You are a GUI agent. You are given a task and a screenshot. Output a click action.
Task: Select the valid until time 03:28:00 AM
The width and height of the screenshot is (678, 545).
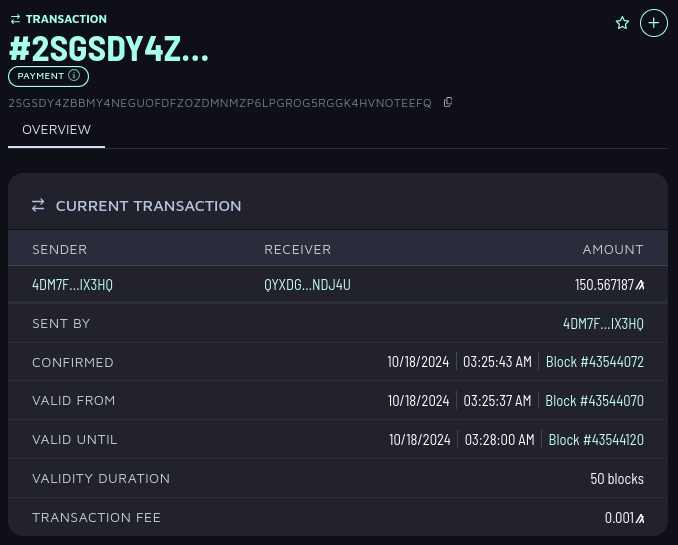[499, 439]
